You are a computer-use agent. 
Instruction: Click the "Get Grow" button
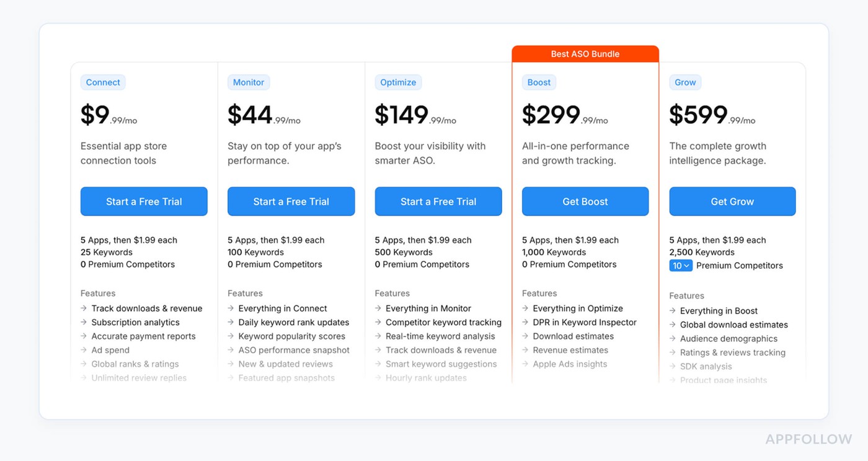pyautogui.click(x=732, y=201)
